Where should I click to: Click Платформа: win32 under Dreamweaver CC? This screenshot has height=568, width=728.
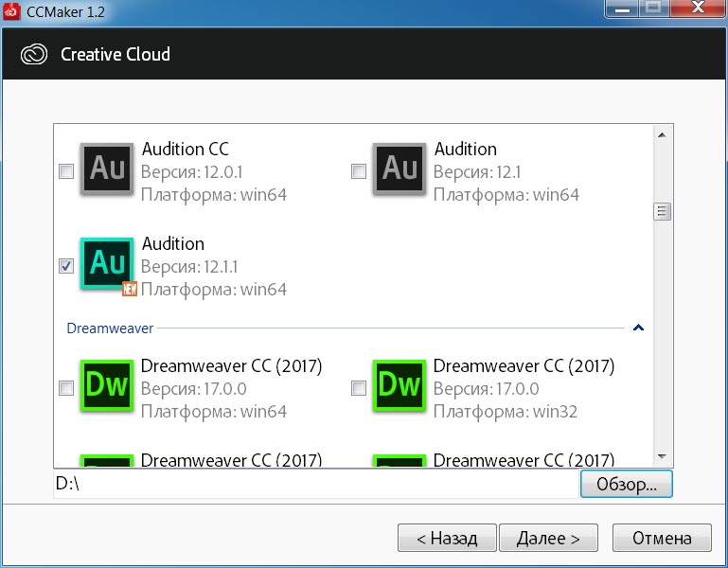click(x=506, y=412)
